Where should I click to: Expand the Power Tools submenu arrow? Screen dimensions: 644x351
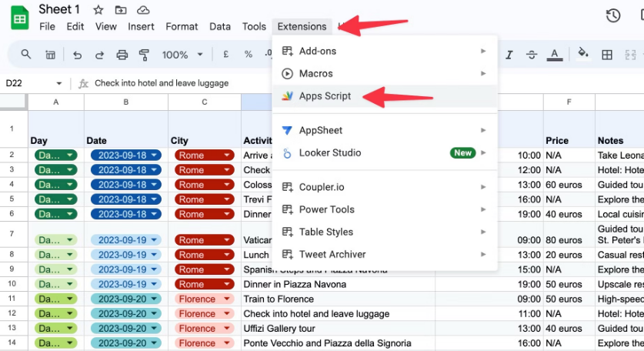(x=483, y=209)
